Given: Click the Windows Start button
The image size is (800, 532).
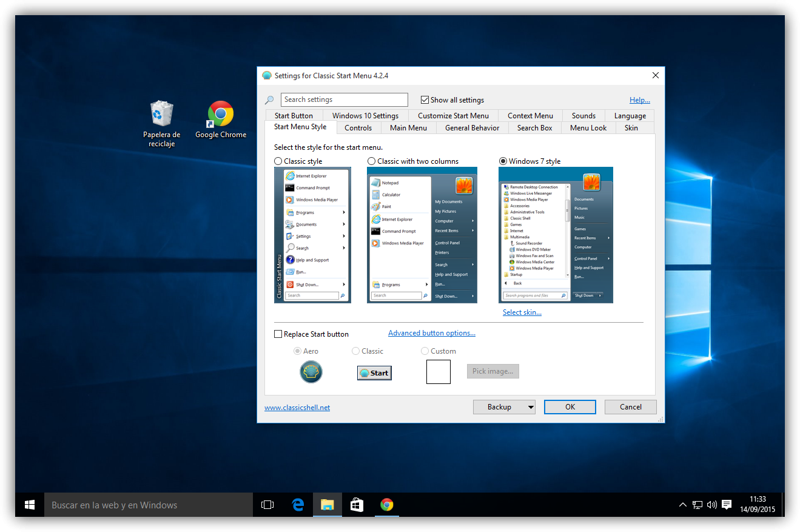Looking at the screenshot, I should click(x=29, y=505).
